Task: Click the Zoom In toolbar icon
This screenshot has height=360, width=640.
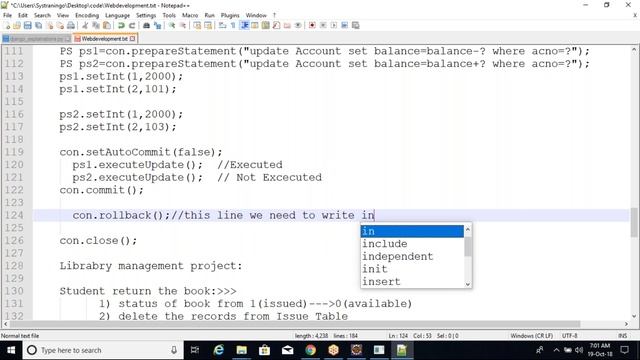Action: 172,25
